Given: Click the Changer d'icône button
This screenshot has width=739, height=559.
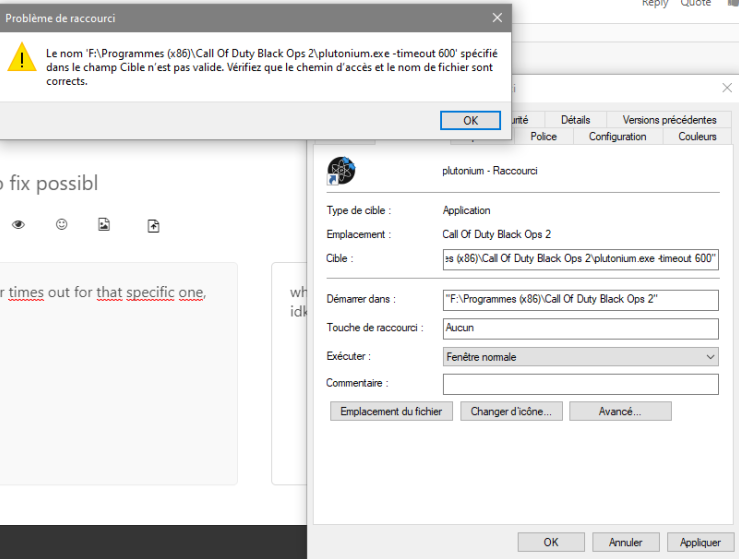Looking at the screenshot, I should coord(511,411).
